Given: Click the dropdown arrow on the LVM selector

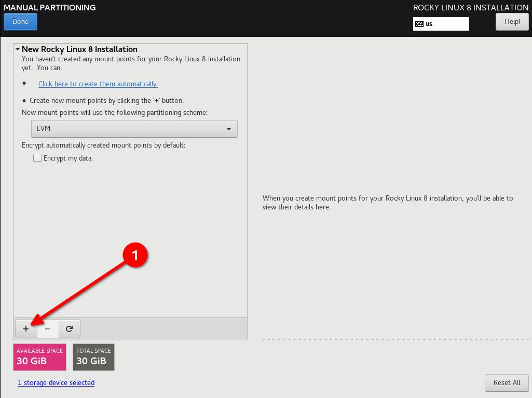Looking at the screenshot, I should [229, 128].
